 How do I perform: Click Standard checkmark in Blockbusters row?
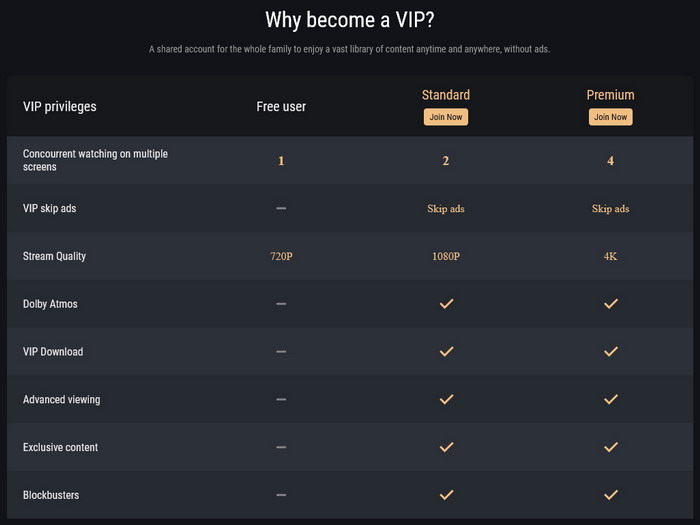point(446,495)
